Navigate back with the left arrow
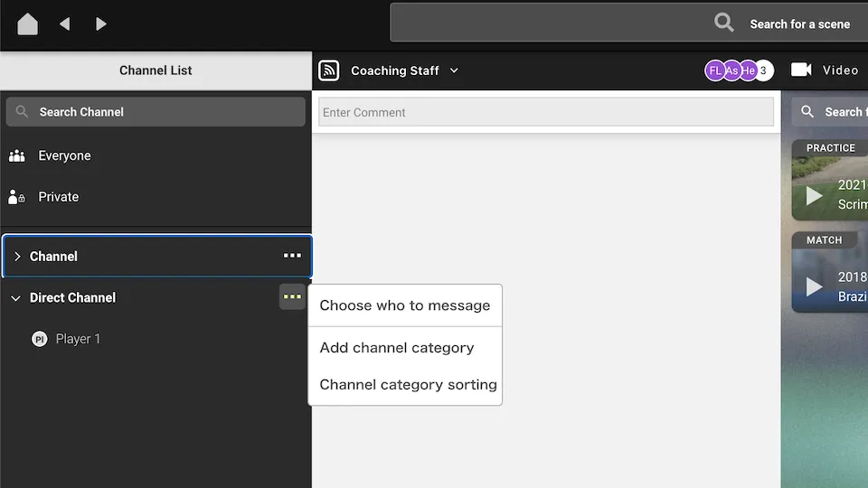 click(x=65, y=23)
